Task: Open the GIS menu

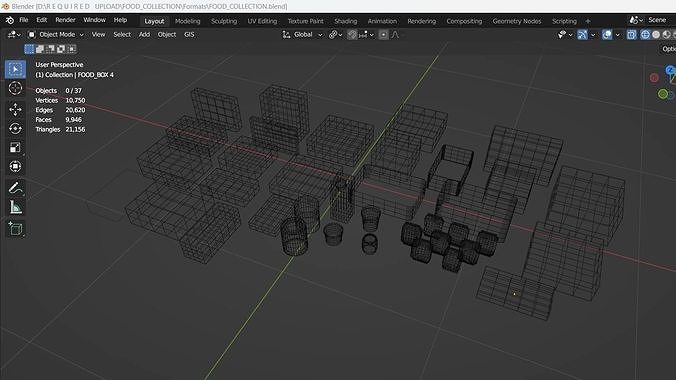Action: [189, 35]
